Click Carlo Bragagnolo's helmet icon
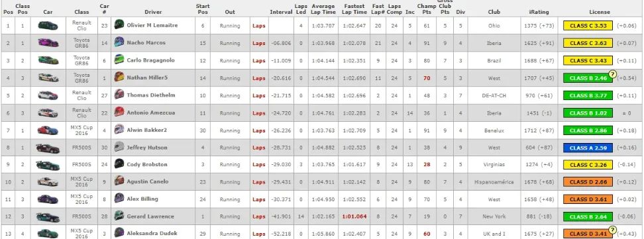The width and height of the screenshot is (644, 239). tap(119, 60)
